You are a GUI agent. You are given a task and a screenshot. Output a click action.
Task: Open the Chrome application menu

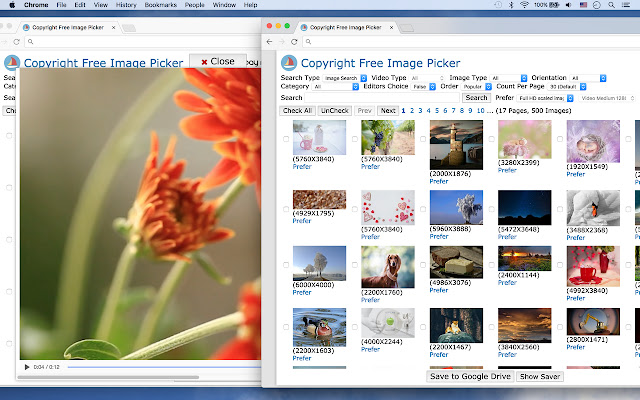coord(36,5)
